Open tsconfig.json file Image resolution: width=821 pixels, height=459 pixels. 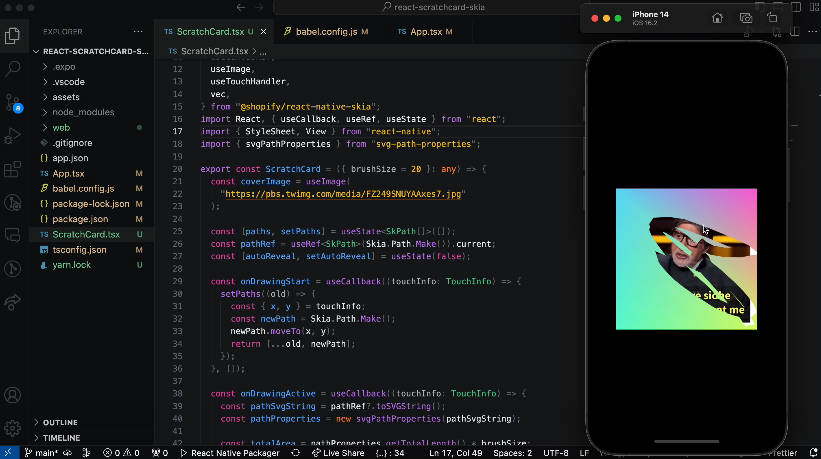pyautogui.click(x=79, y=250)
